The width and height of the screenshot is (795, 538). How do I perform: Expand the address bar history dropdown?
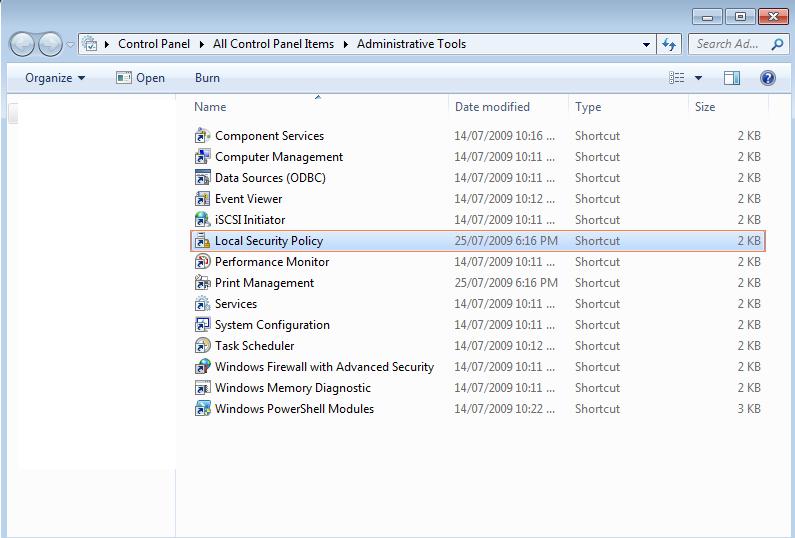click(x=646, y=45)
